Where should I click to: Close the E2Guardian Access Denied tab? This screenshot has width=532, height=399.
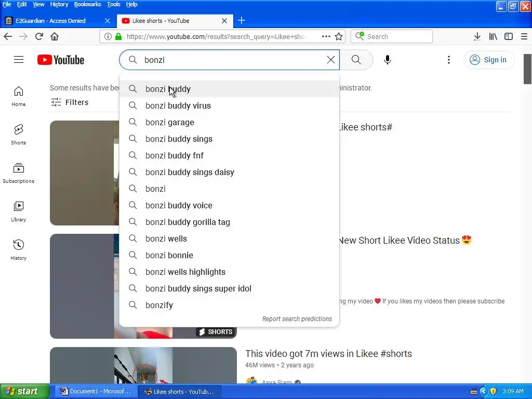[x=107, y=21]
